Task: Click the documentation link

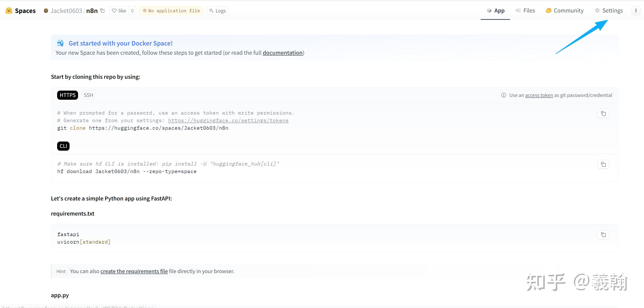Action: point(283,53)
